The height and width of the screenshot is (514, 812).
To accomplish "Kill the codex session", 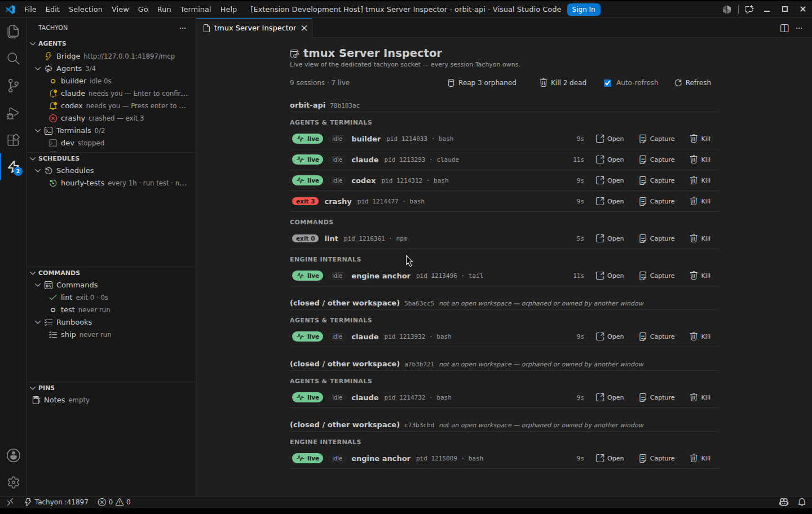I will [700, 180].
